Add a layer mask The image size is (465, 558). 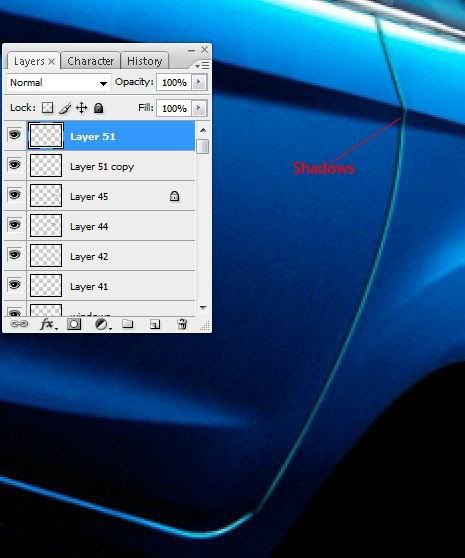tap(74, 324)
